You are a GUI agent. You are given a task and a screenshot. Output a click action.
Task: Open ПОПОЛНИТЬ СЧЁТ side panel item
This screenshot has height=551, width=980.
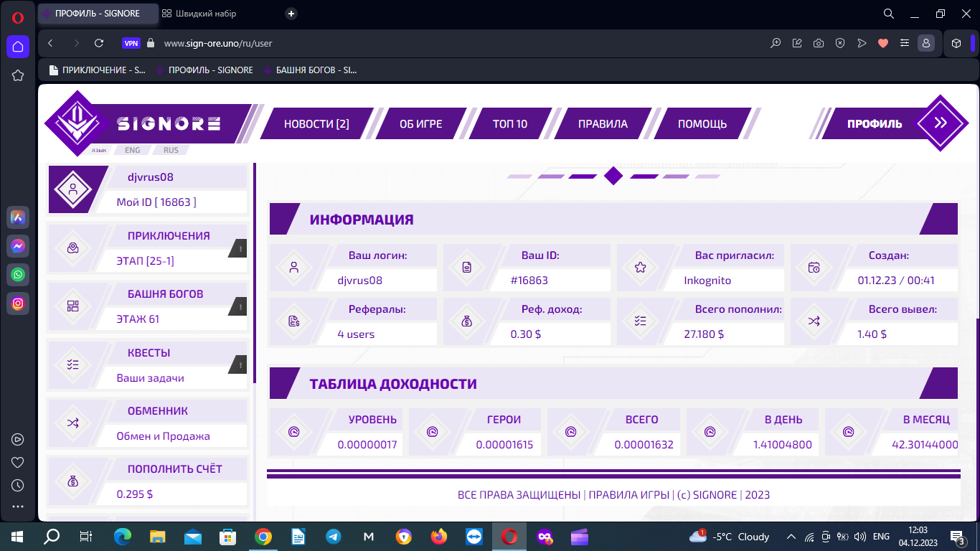[147, 481]
